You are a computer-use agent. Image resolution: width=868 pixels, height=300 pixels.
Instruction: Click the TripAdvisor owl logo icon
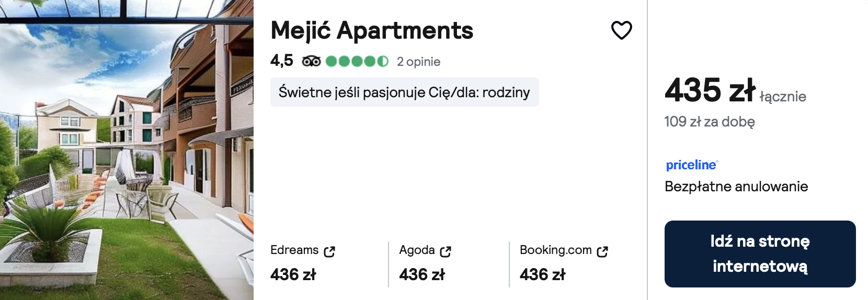pos(311,62)
